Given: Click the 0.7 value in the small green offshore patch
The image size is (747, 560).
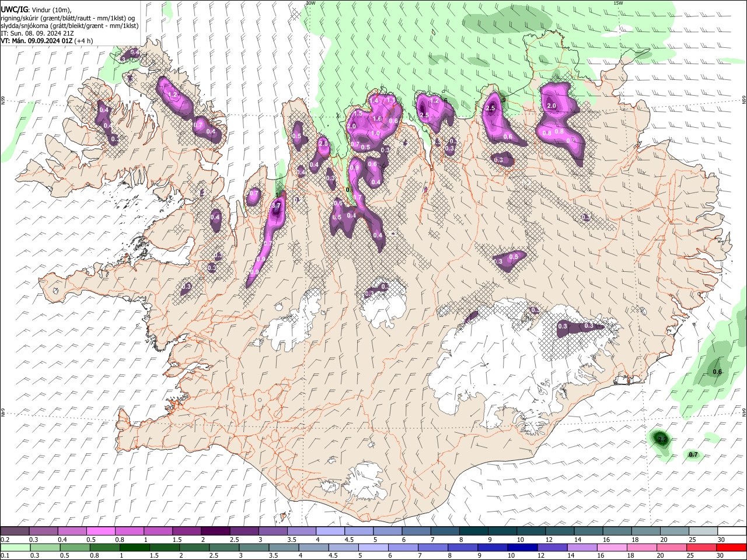Looking at the screenshot, I should coord(693,455).
